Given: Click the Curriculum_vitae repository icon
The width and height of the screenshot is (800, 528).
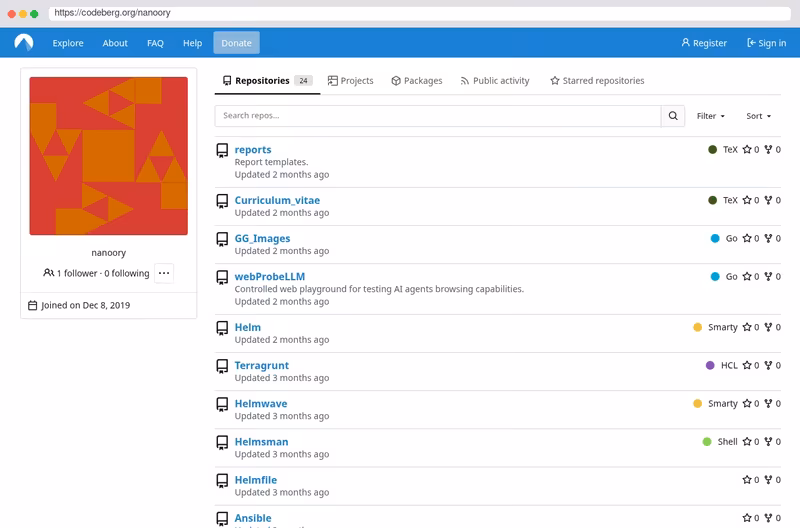Looking at the screenshot, I should click(x=222, y=201).
